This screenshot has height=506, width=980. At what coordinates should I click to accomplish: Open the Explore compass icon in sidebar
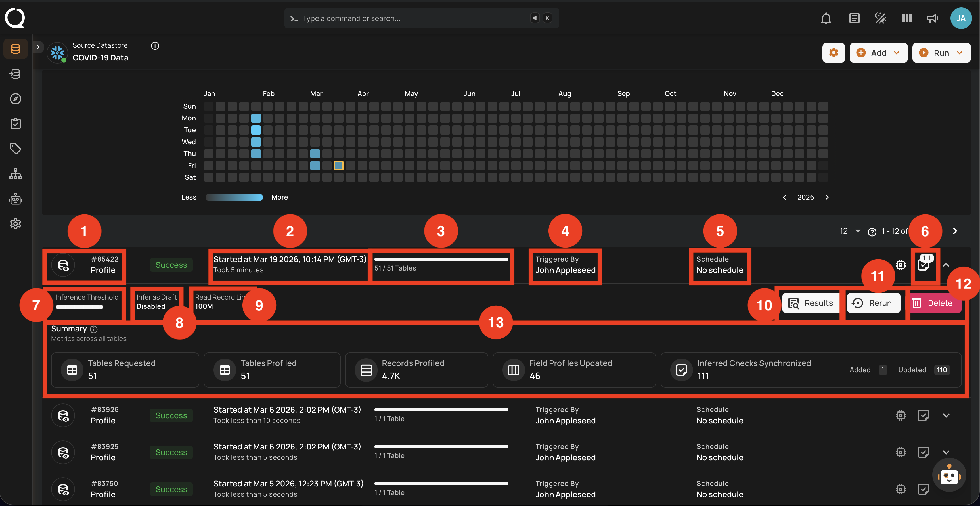[x=15, y=99]
